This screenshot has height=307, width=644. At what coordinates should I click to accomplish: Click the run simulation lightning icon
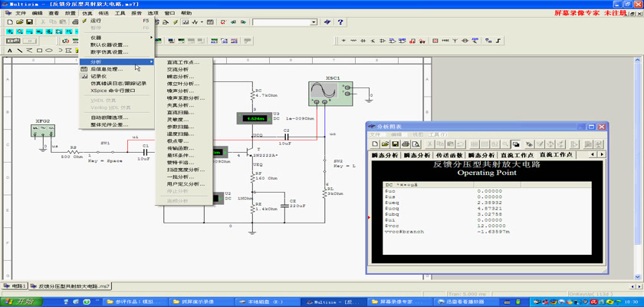pyautogui.click(x=176, y=21)
